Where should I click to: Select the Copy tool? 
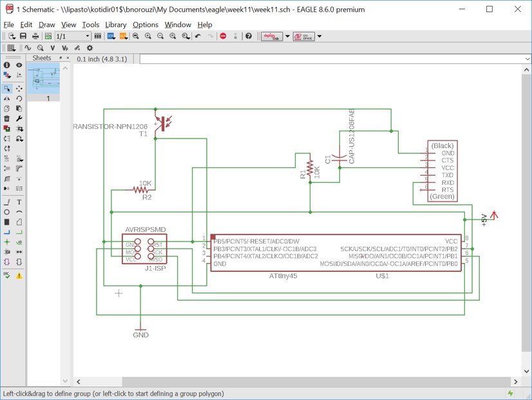pyautogui.click(x=7, y=109)
